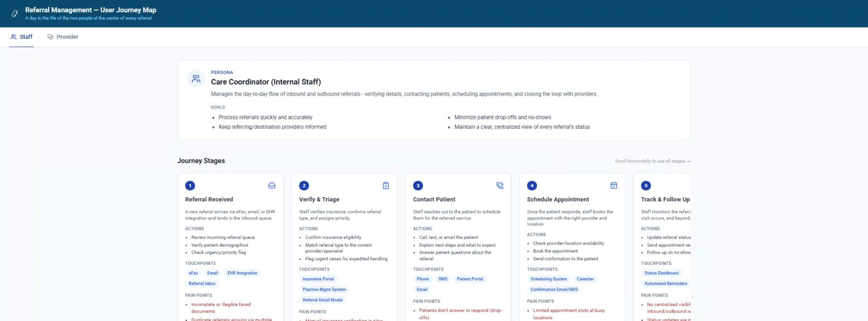The image size is (868, 321).
Task: Select the eFax touchpoint tag
Action: [x=193, y=273]
